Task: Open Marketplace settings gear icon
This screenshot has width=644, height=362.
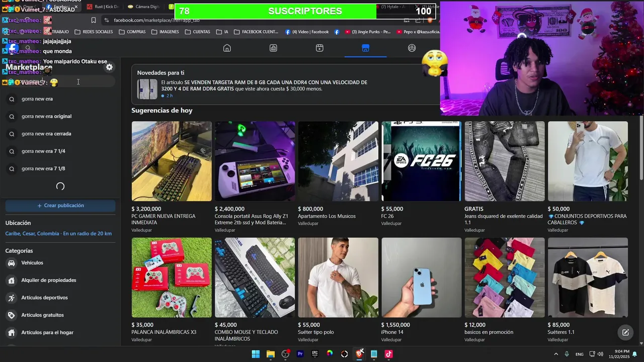Action: [x=109, y=67]
